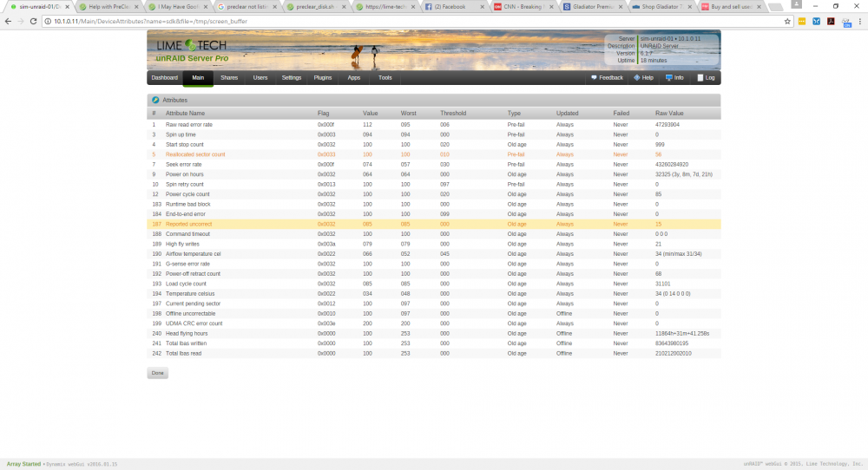This screenshot has width=868, height=470.
Task: Click the 'Command timeout' attribute
Action: pos(187,234)
